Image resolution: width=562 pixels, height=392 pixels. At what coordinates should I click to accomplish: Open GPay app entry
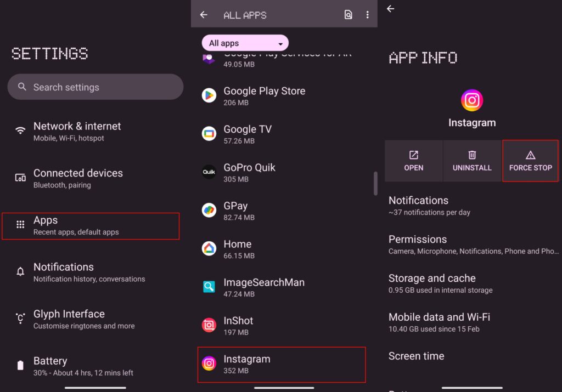[284, 211]
